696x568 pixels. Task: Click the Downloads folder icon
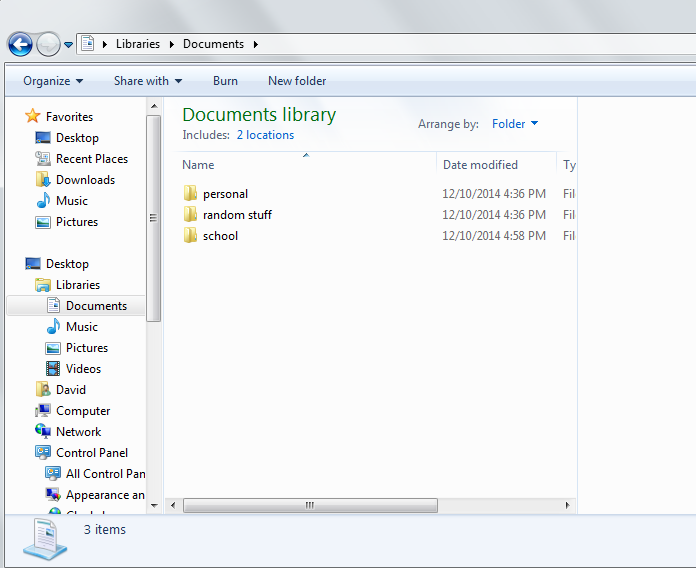coord(43,179)
